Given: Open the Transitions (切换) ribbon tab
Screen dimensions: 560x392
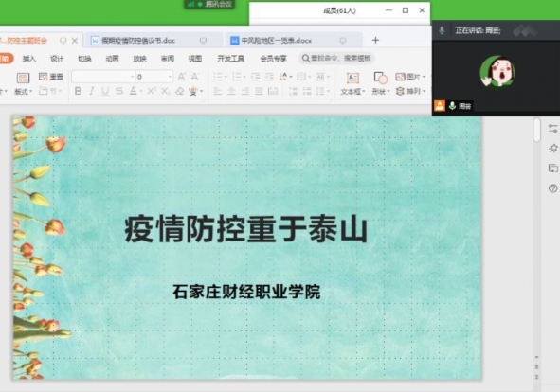Looking at the screenshot, I should coord(84,59).
